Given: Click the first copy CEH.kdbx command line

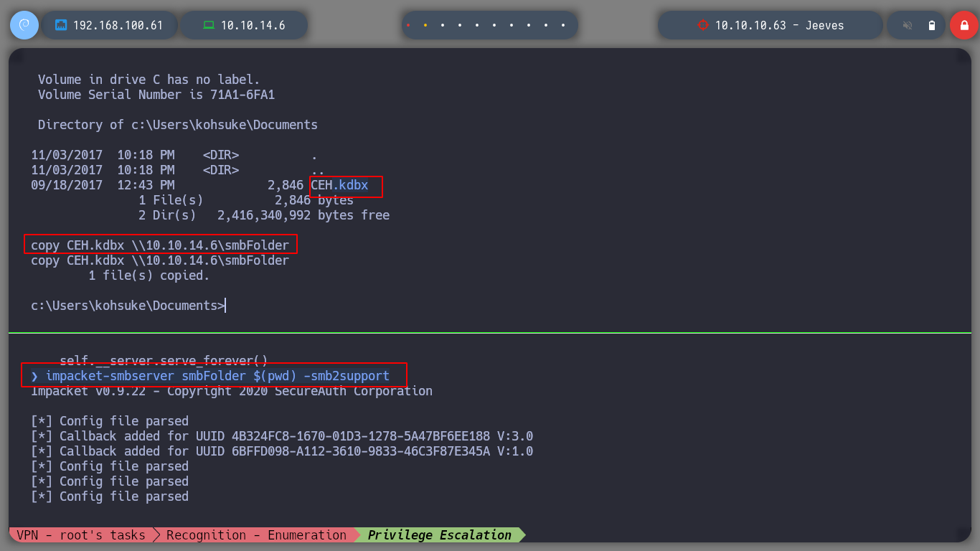Looking at the screenshot, I should pos(160,245).
